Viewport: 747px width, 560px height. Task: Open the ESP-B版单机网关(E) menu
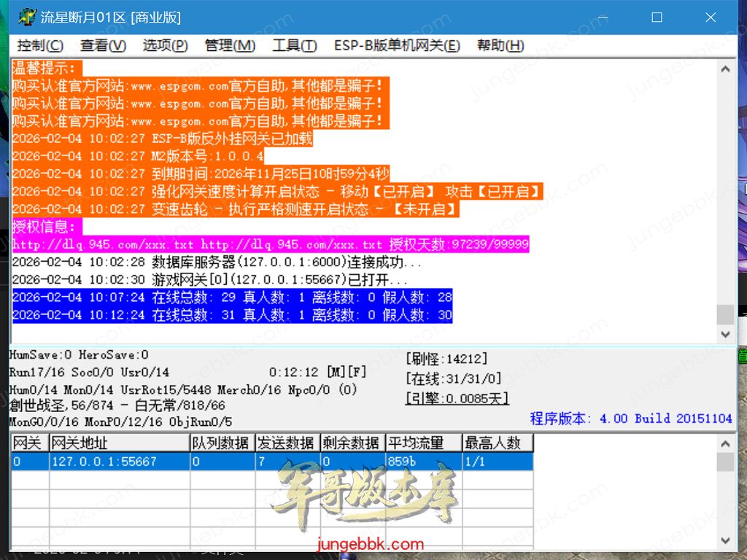point(397,45)
